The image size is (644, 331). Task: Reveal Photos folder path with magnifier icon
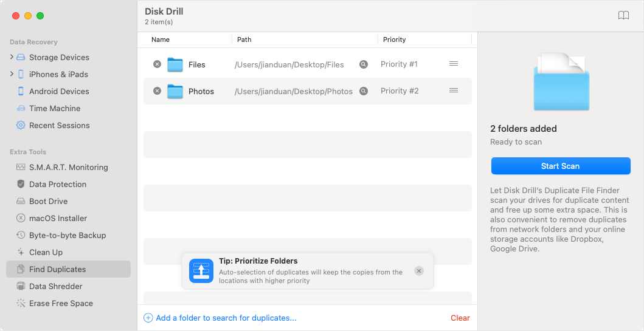click(x=364, y=90)
